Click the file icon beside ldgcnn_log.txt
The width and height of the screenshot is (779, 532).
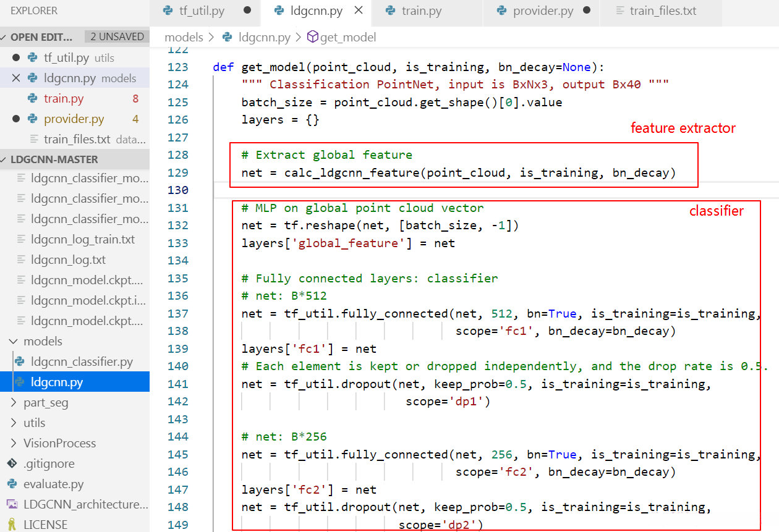click(x=21, y=260)
